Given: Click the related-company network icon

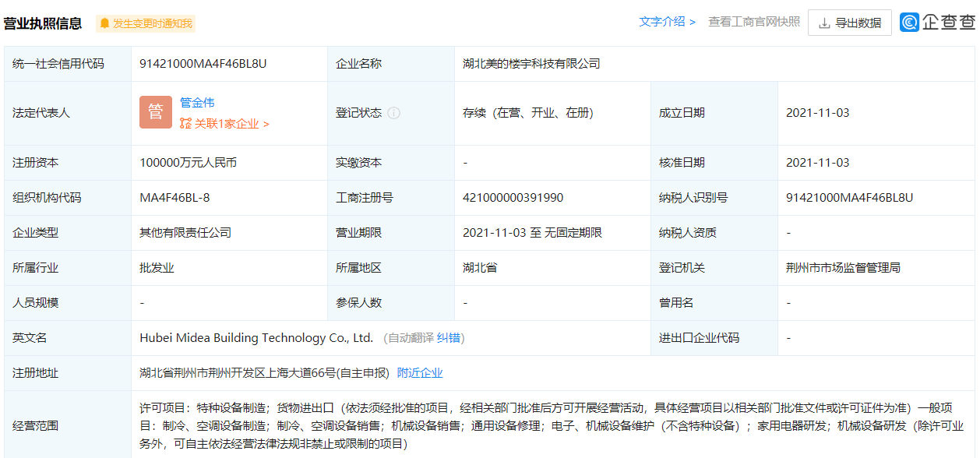Looking at the screenshot, I should click(185, 123).
